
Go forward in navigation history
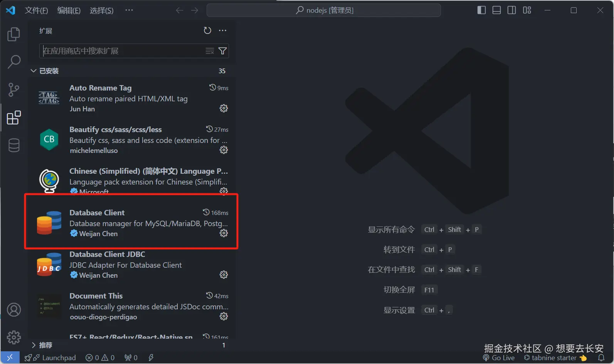point(195,10)
